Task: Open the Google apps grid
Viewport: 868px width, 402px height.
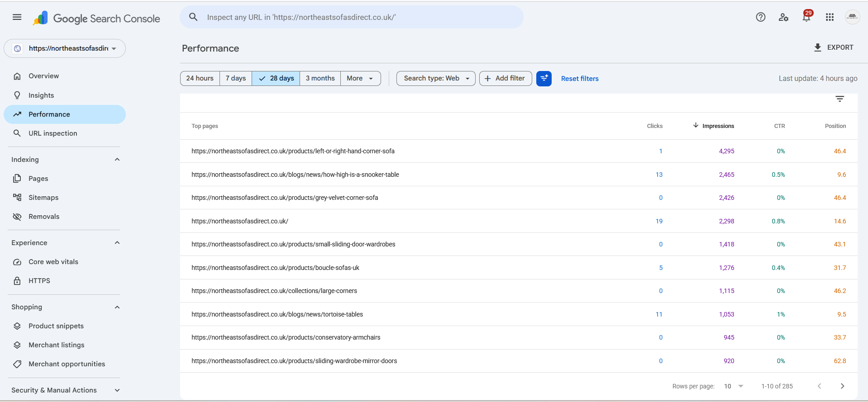Action: tap(830, 17)
